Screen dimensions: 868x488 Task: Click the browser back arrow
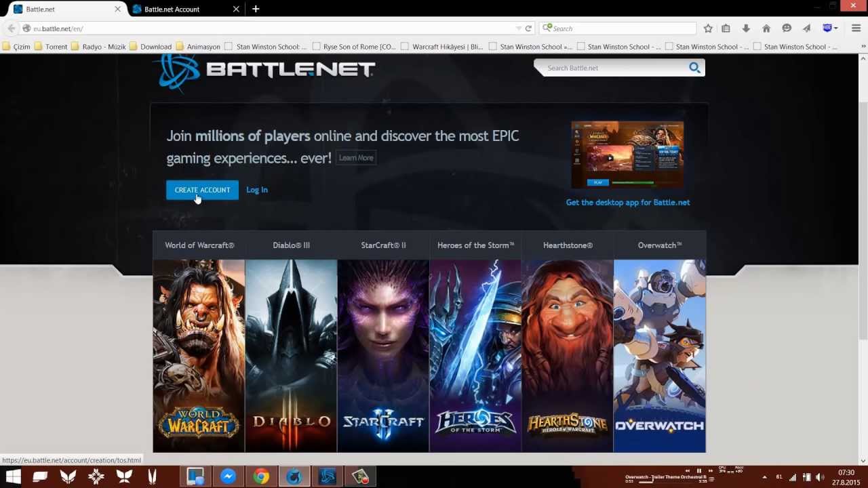click(x=11, y=28)
